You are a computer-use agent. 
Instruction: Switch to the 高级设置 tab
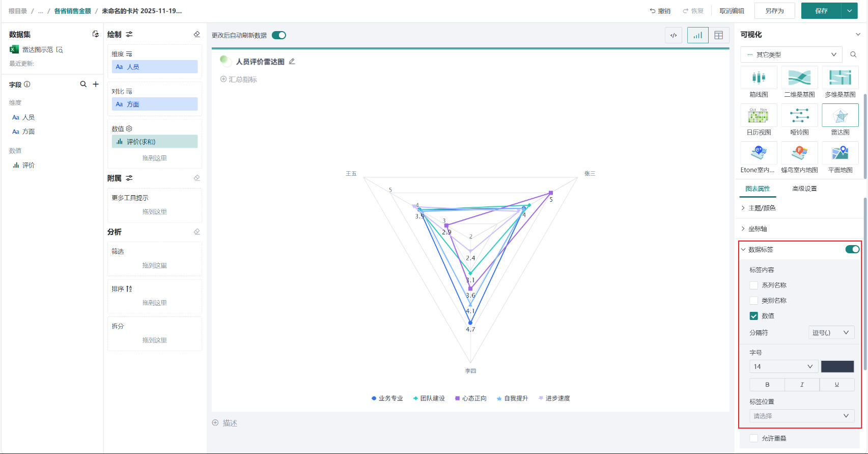[804, 189]
